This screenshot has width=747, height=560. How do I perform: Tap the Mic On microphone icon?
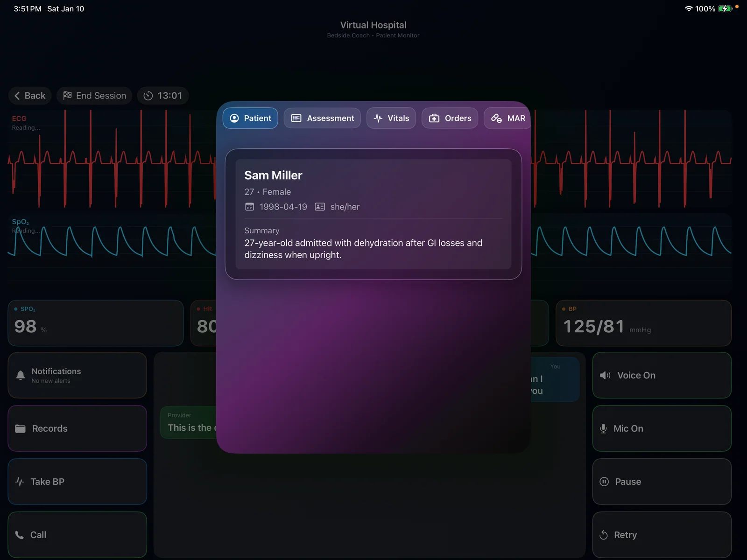tap(603, 428)
